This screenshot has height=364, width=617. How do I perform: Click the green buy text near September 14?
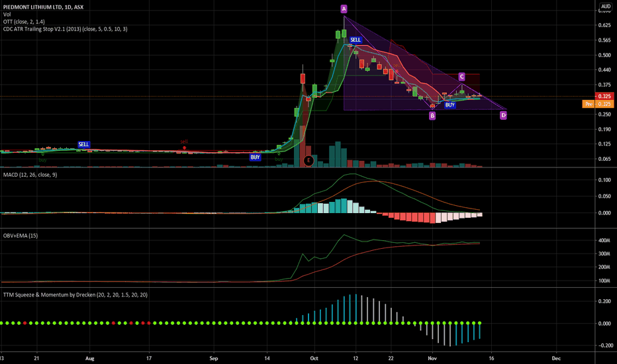coord(279,159)
